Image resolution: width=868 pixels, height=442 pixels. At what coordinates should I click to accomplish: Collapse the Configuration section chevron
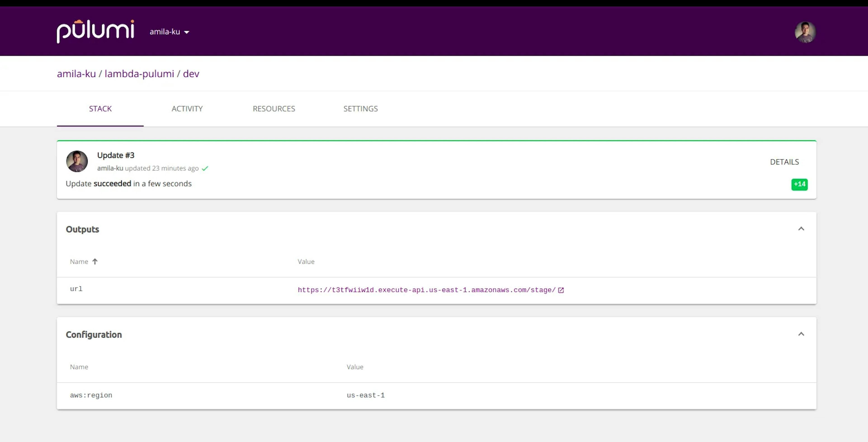(801, 334)
